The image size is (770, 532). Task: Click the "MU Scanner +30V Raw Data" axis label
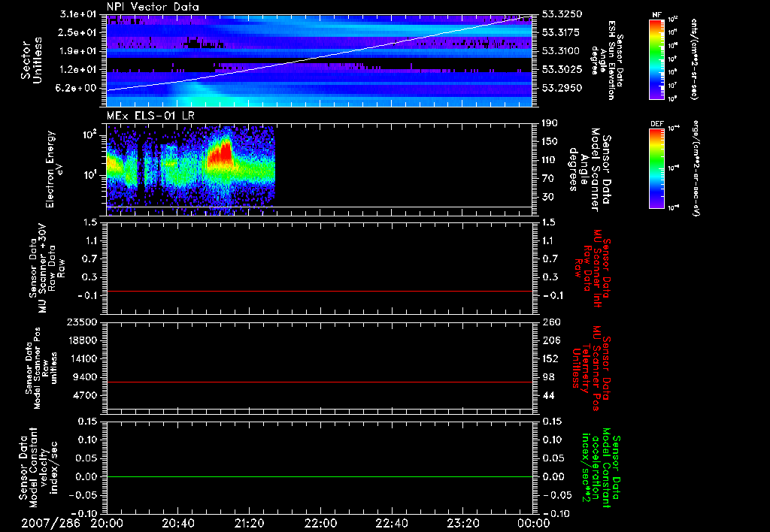[x=47, y=268]
